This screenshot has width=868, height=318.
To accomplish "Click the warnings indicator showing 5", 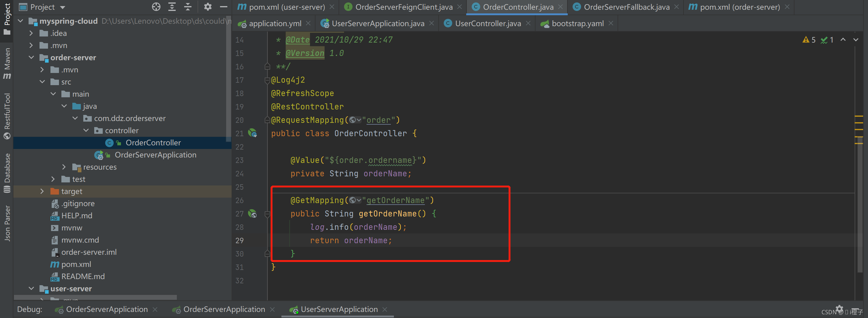I will point(809,40).
